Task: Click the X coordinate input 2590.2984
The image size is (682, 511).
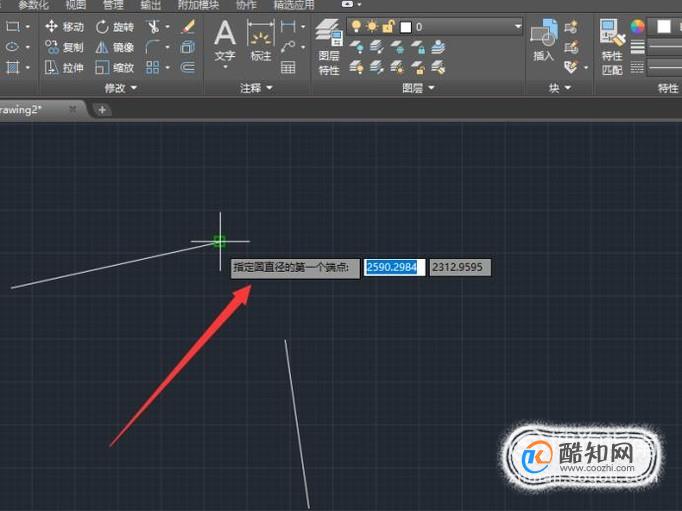Action: click(394, 267)
